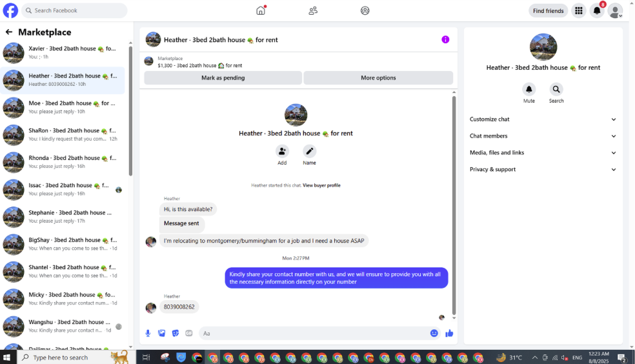
Task: Show hidden system tray icons
Action: click(x=534, y=358)
